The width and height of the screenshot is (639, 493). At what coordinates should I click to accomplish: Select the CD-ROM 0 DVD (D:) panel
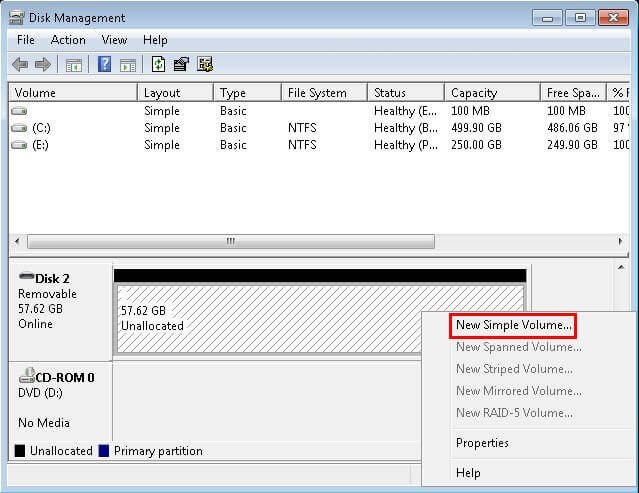pos(60,402)
